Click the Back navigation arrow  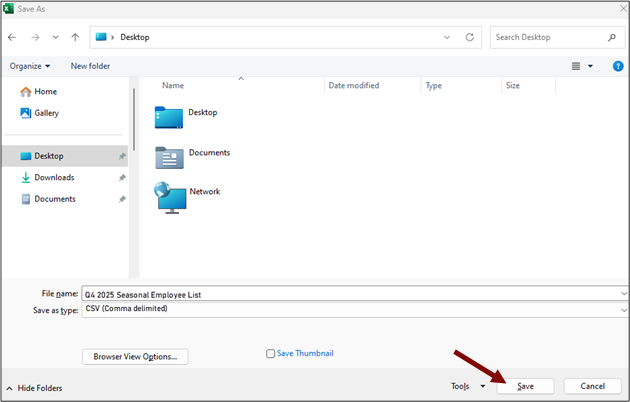(x=12, y=37)
